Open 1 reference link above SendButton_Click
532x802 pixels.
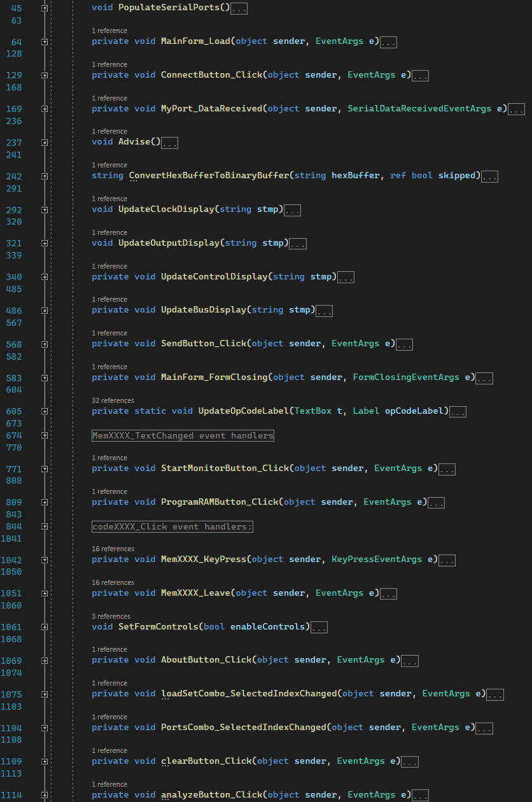click(x=109, y=333)
